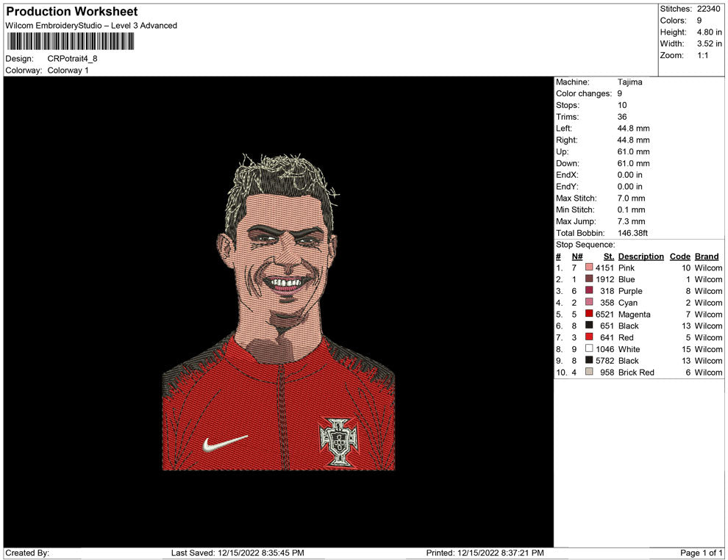728x560 pixels.
Task: Click the Code column header
Action: (679, 256)
